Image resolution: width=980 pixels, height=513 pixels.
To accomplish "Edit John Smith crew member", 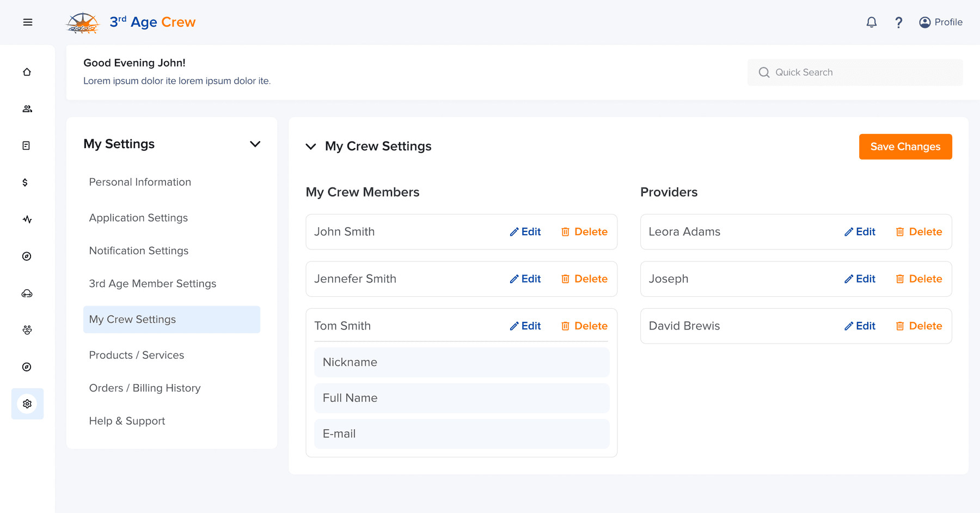I will [525, 232].
